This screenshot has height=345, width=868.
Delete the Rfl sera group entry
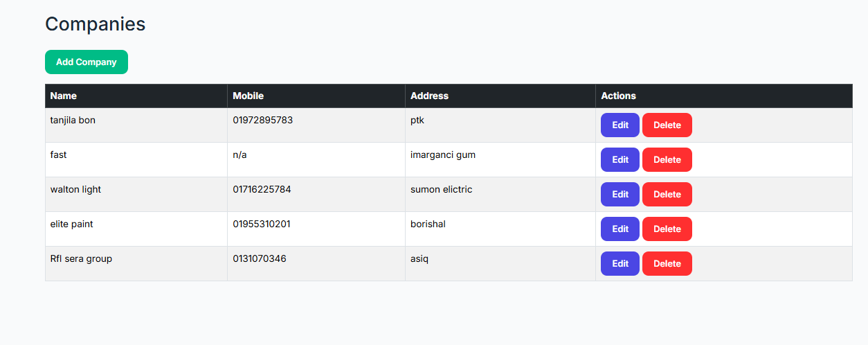[667, 264]
